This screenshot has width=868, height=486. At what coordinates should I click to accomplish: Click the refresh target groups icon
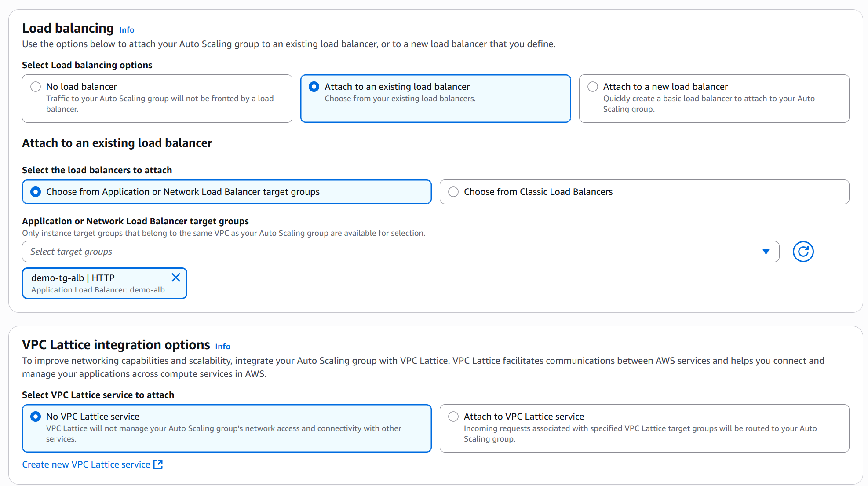[803, 252]
